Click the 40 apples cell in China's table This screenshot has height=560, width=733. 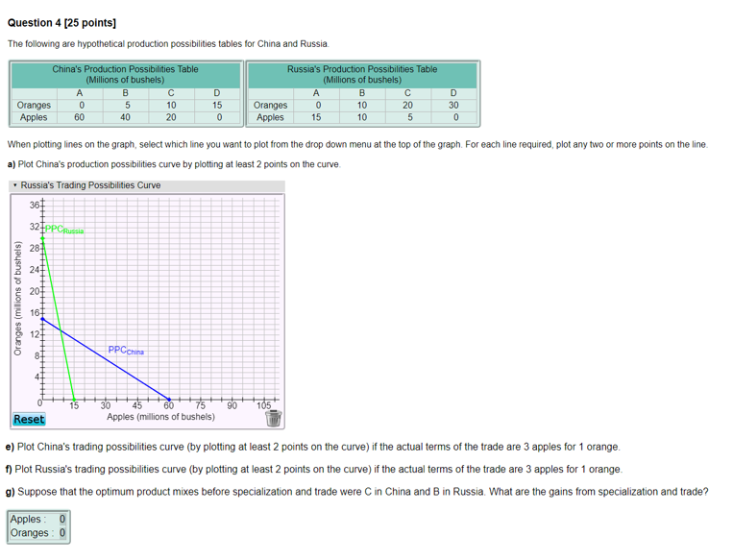125,117
